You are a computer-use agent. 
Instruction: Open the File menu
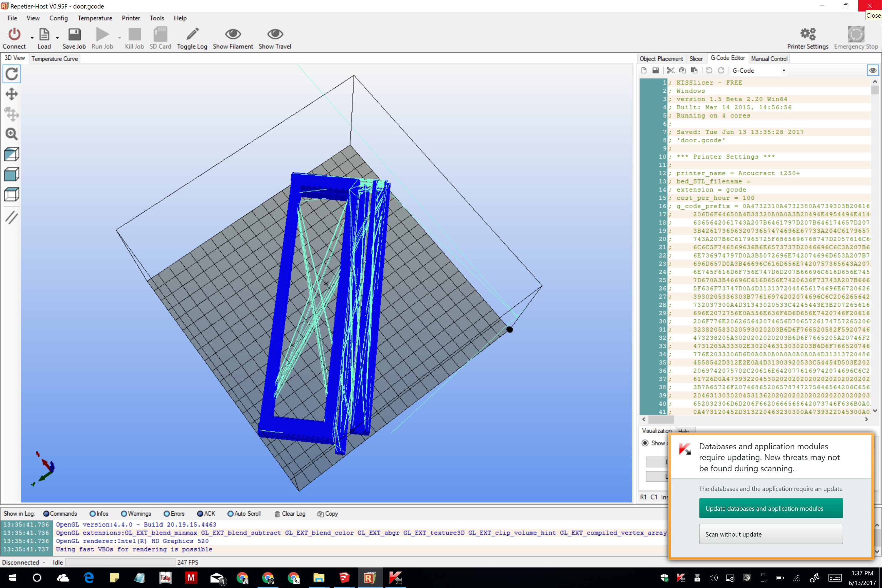click(12, 18)
